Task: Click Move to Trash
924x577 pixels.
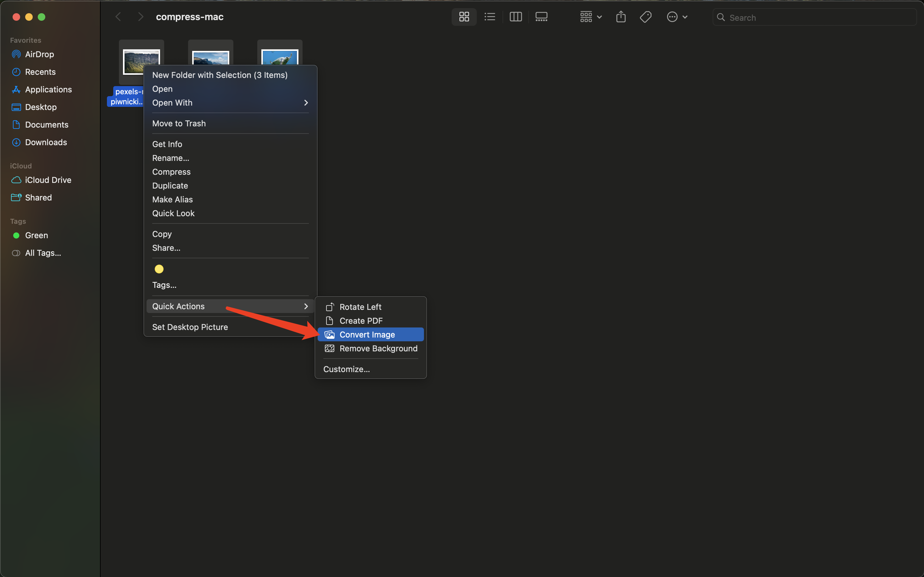Action: point(179,123)
